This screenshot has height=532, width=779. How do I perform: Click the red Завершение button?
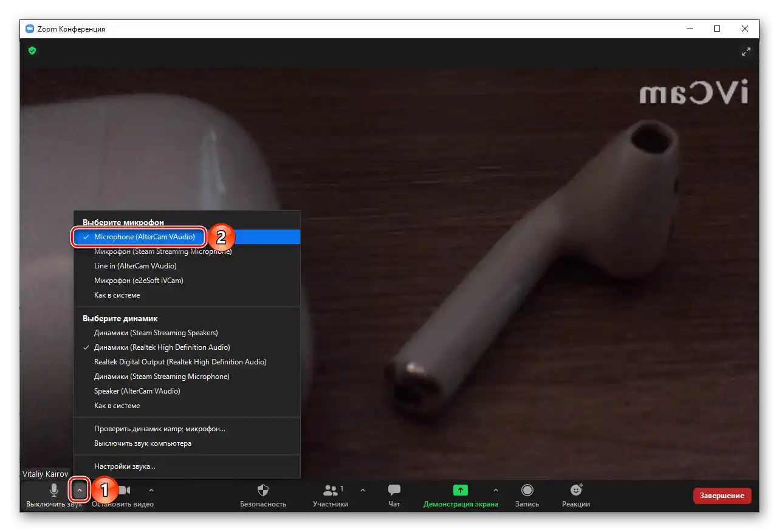[x=722, y=496]
